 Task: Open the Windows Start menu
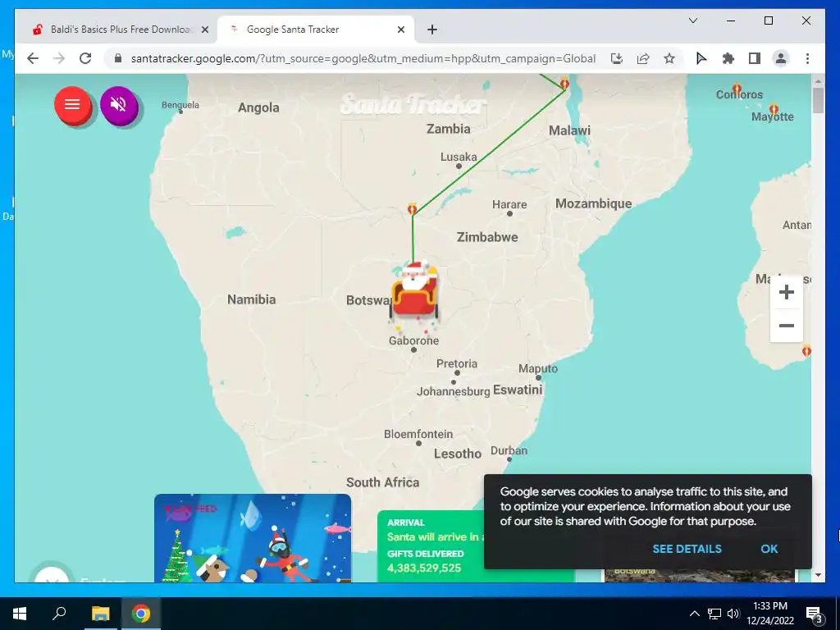[20, 614]
